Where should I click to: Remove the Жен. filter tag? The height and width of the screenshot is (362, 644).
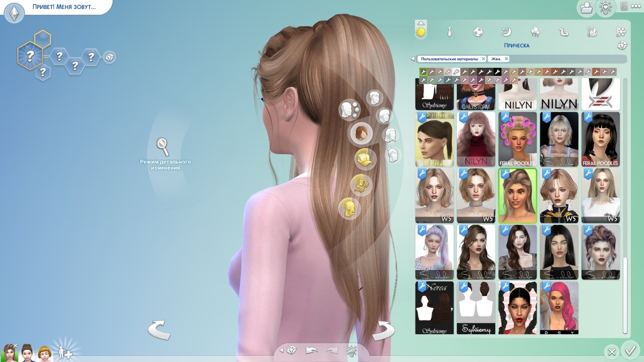[506, 59]
